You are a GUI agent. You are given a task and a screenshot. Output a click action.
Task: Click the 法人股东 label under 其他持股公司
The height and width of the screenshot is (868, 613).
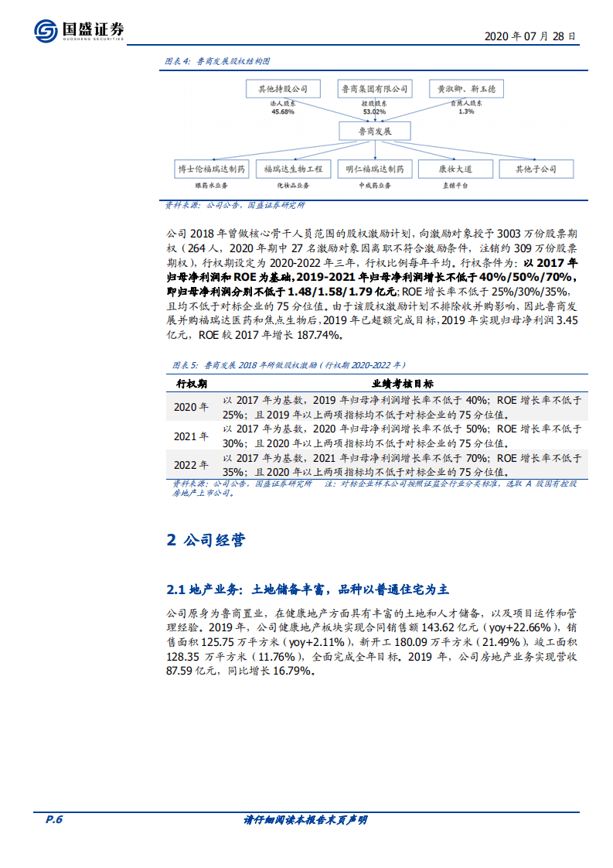click(x=283, y=104)
